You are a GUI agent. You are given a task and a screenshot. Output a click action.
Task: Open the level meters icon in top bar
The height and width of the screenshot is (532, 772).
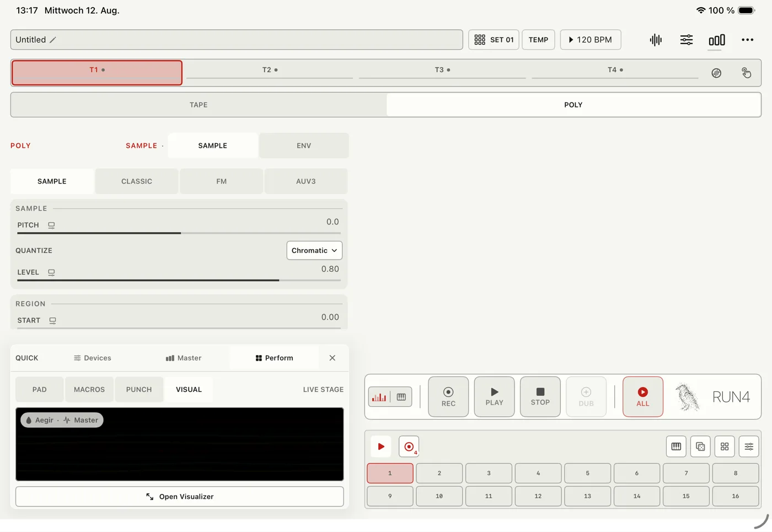coord(717,40)
